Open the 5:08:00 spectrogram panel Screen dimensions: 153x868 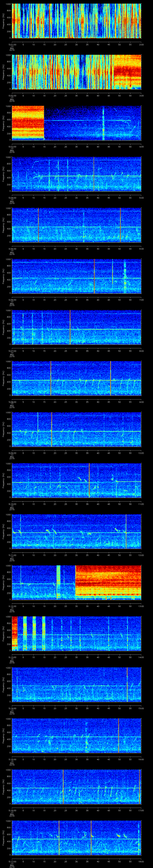coord(76,378)
